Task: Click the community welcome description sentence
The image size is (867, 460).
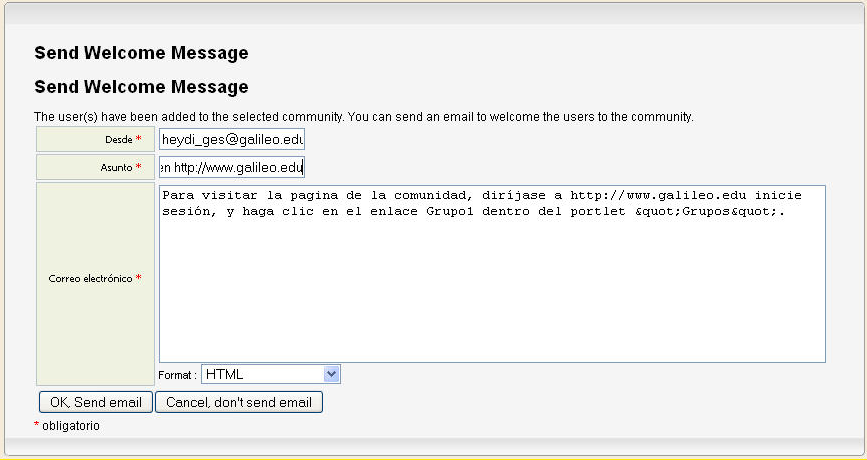Action: [363, 117]
